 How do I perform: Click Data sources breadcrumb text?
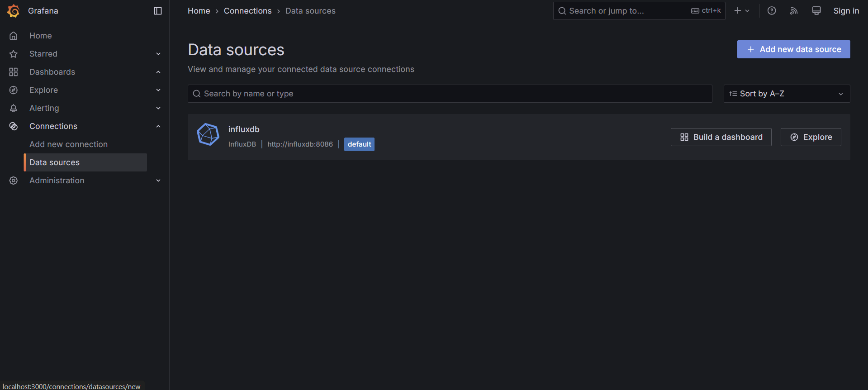(310, 11)
